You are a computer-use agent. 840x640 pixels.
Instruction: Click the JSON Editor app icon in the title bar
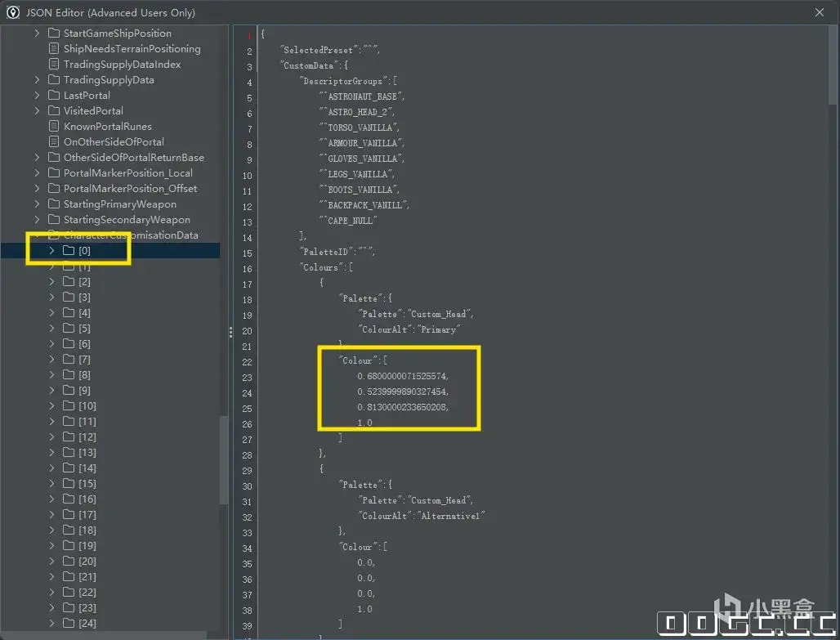[x=13, y=12]
